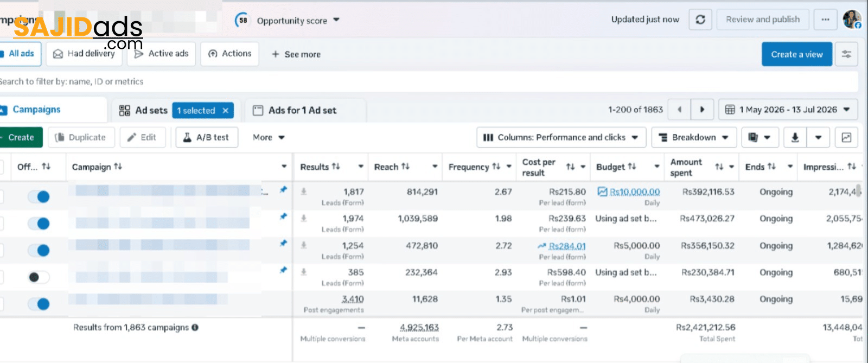Select the Had delivery view
The image size is (868, 363).
click(84, 54)
